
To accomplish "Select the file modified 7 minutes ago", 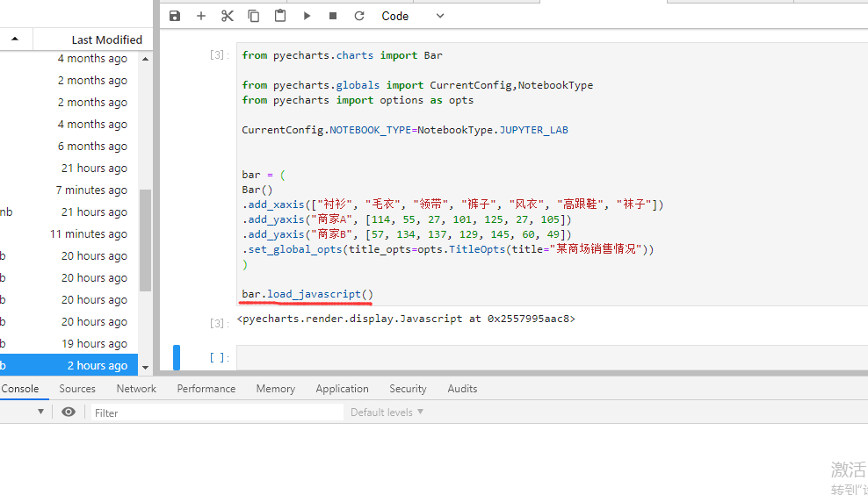I will click(69, 190).
